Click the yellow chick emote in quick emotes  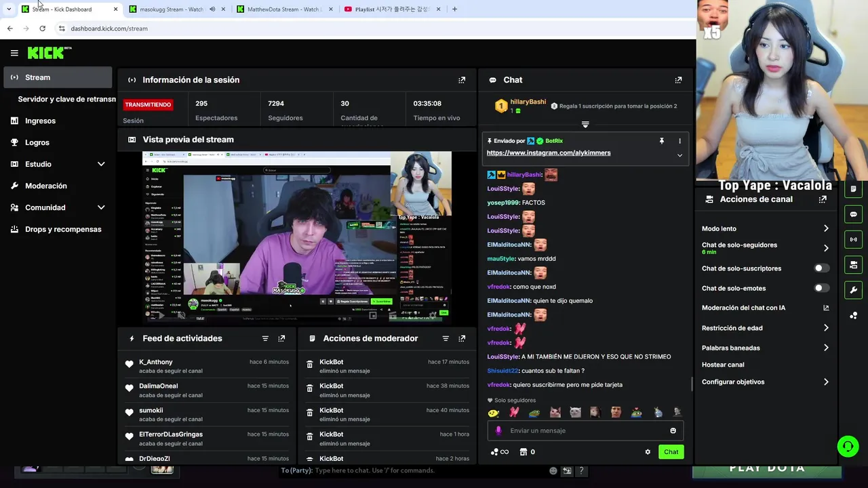[x=494, y=412]
